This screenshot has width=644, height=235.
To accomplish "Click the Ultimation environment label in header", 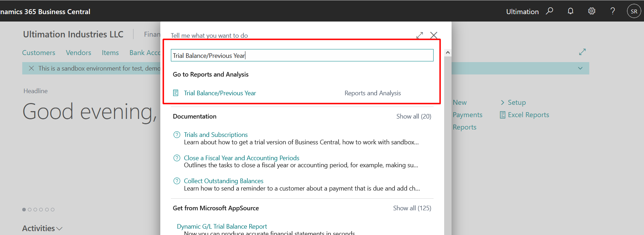I will pos(522,12).
